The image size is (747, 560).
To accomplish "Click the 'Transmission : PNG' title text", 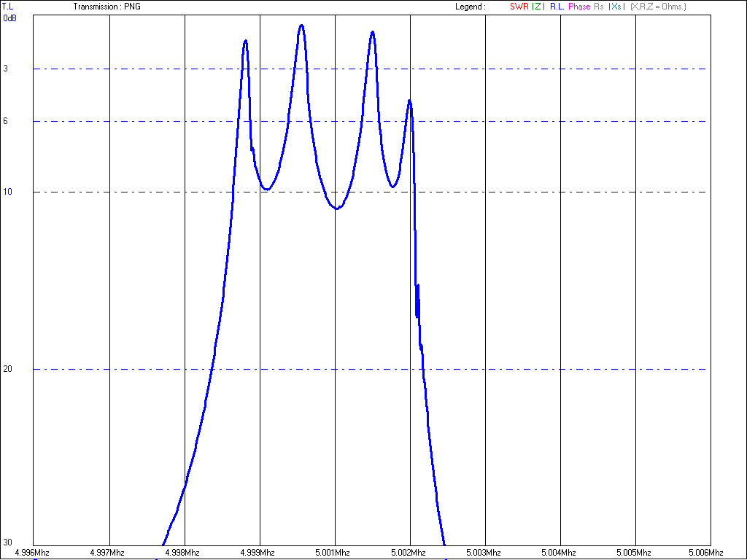I will 107,7.
